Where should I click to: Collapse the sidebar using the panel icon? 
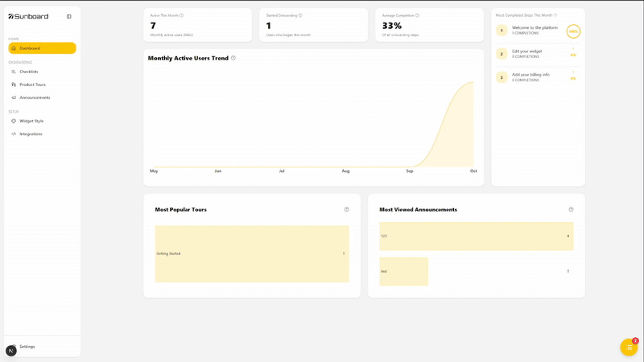pyautogui.click(x=69, y=16)
